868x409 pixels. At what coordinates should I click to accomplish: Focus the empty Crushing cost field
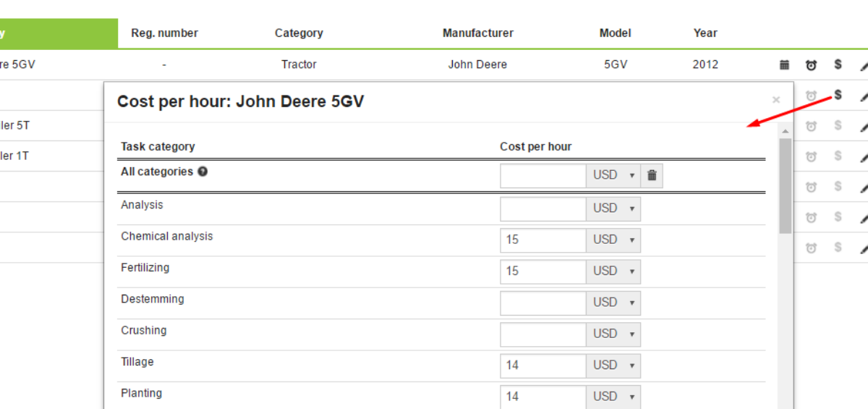click(543, 334)
